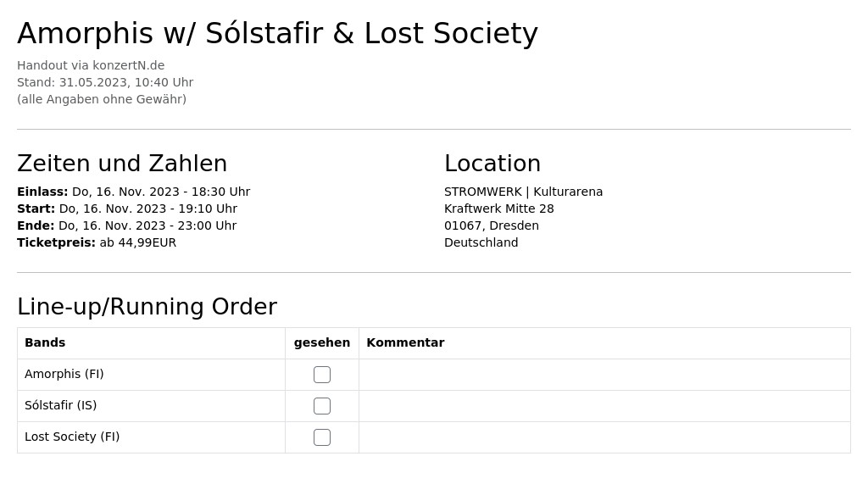
Task: Click the Einlass time line
Action: point(133,192)
